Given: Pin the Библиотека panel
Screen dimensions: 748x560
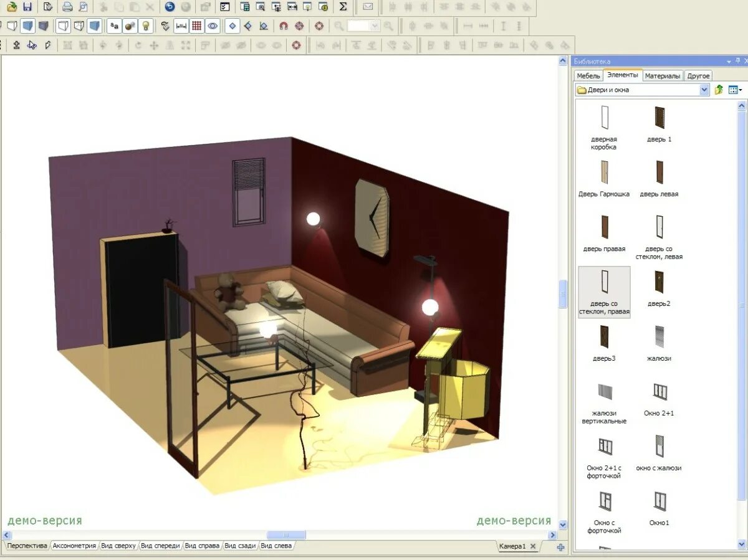Looking at the screenshot, I should (x=738, y=60).
